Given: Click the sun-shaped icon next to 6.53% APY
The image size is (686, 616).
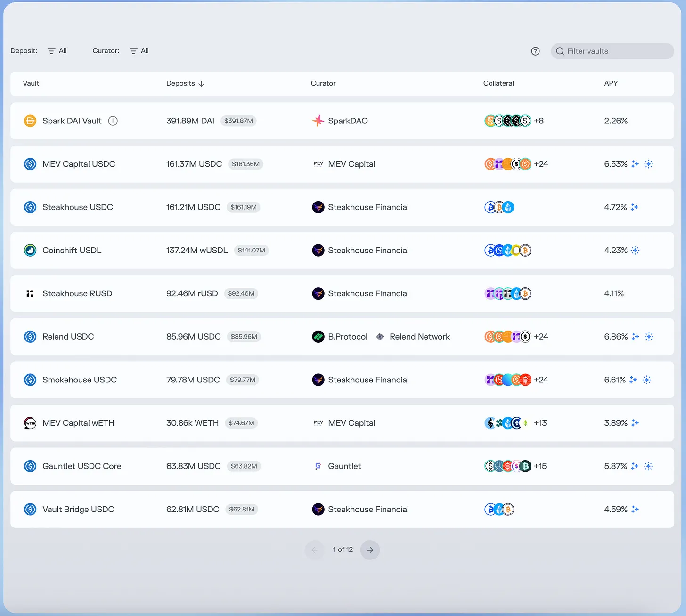Looking at the screenshot, I should tap(649, 164).
